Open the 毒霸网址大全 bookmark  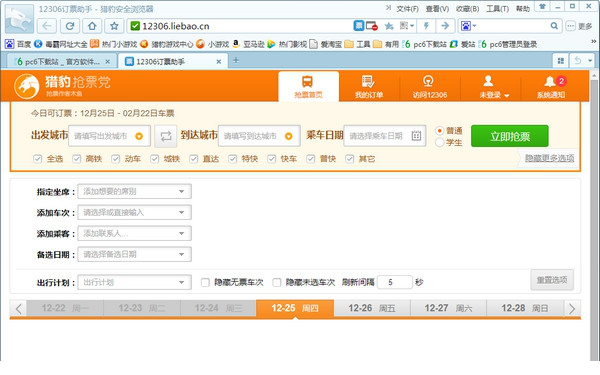(x=61, y=44)
